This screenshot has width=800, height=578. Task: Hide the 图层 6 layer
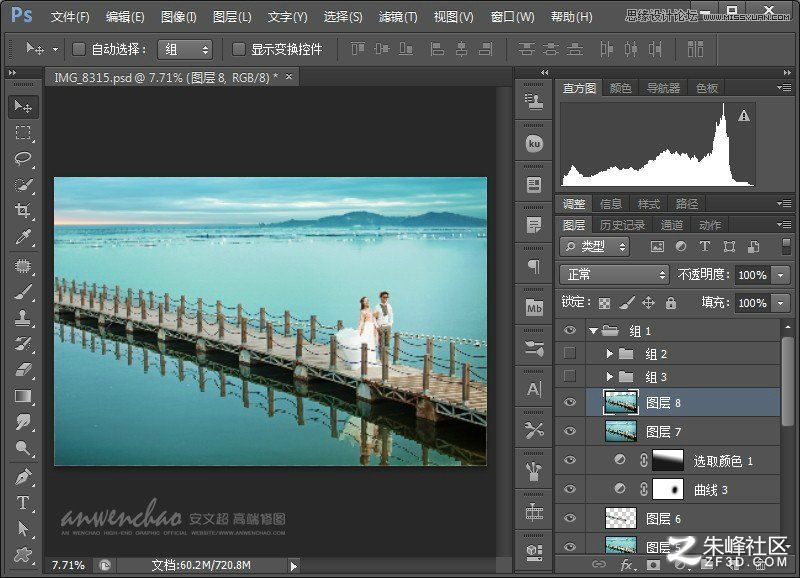tap(570, 518)
